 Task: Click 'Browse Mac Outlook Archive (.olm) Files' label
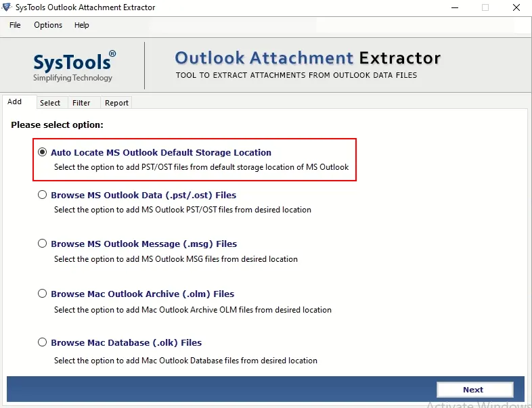[x=143, y=294]
